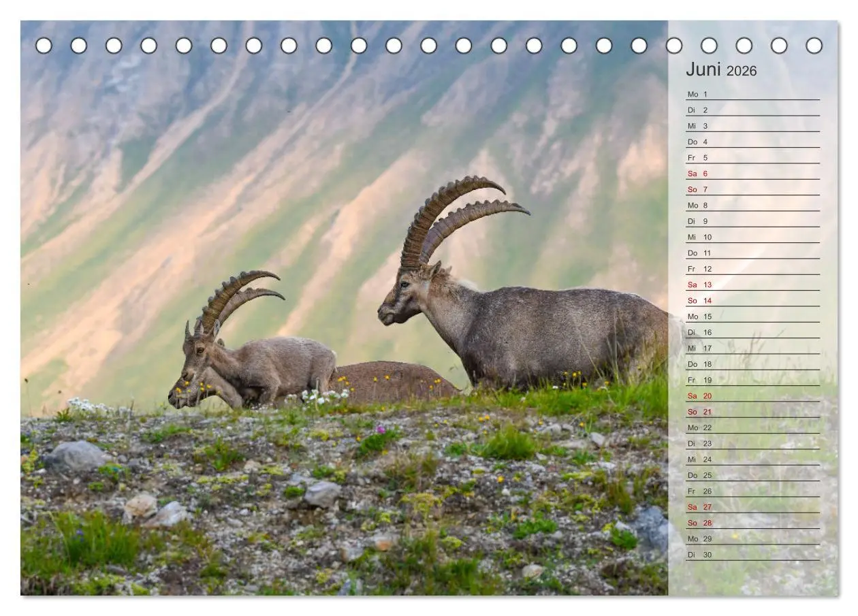Select the Sa 6 date row
Screen dimensions: 858x616
point(752,174)
